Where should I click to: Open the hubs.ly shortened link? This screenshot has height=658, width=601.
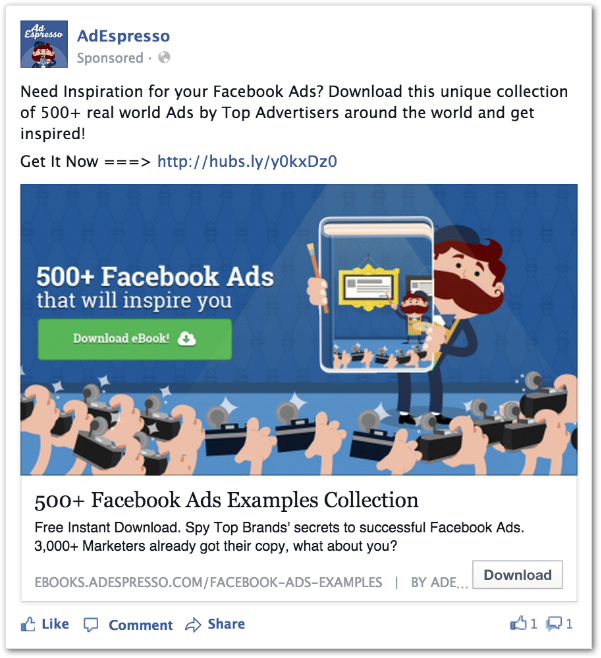(x=247, y=162)
